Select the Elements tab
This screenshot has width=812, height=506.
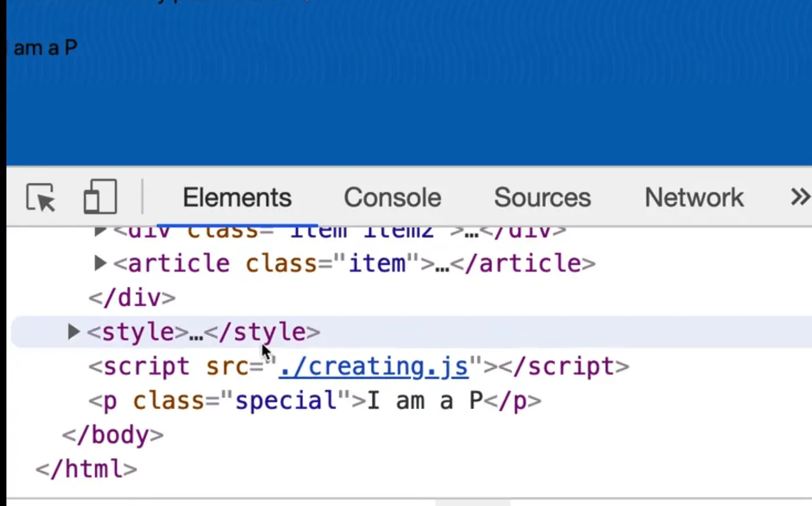click(x=237, y=197)
